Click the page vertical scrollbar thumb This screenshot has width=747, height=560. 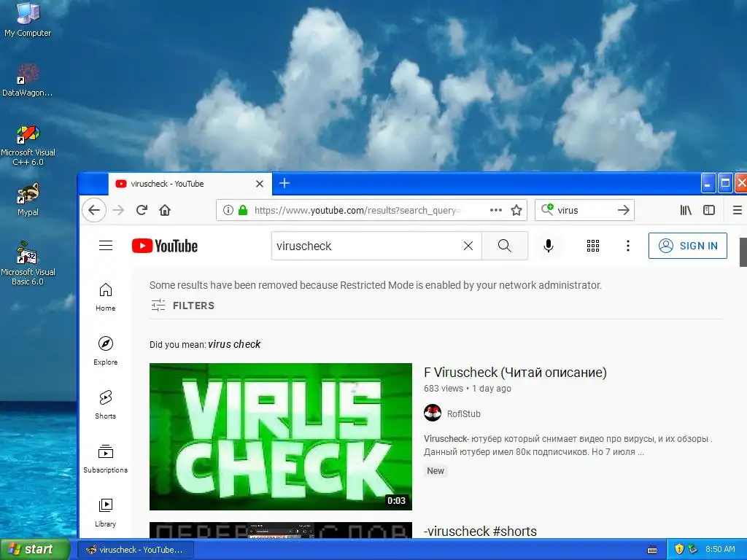coord(743,252)
